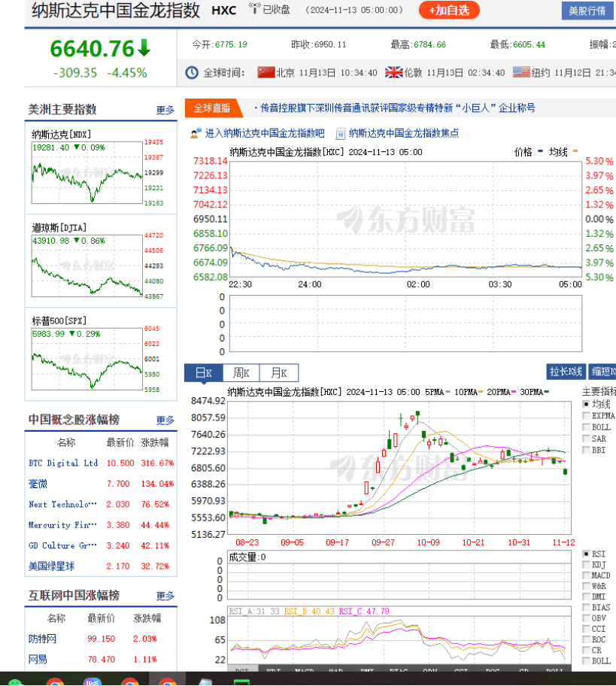Enable the DMI sub-indicator
The height and width of the screenshot is (686, 616).
586,596
